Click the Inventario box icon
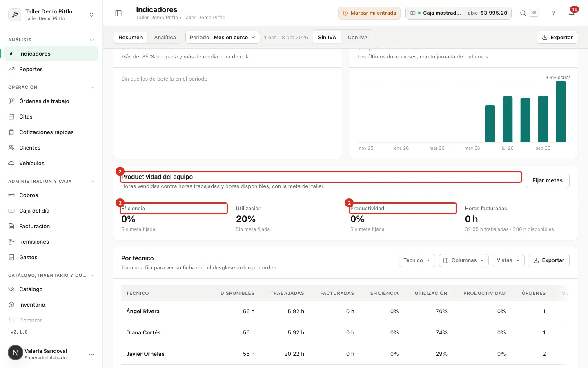This screenshot has height=368, width=588. pos(11,305)
